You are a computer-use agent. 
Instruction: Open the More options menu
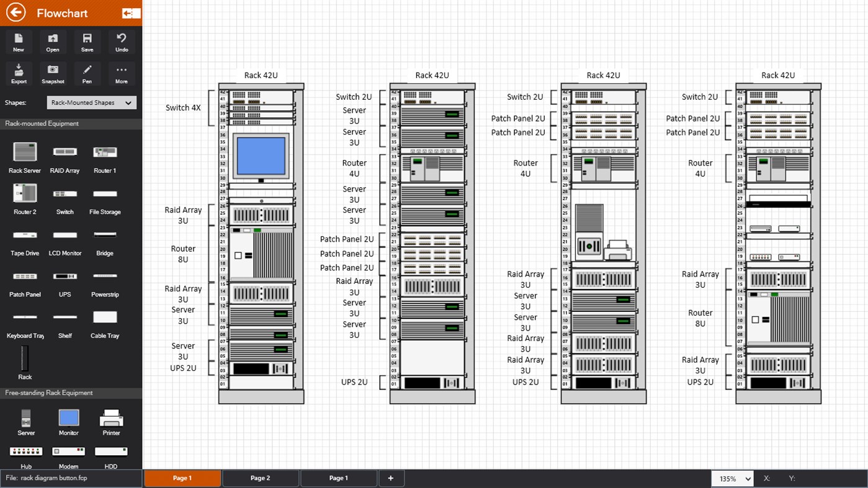tap(121, 73)
